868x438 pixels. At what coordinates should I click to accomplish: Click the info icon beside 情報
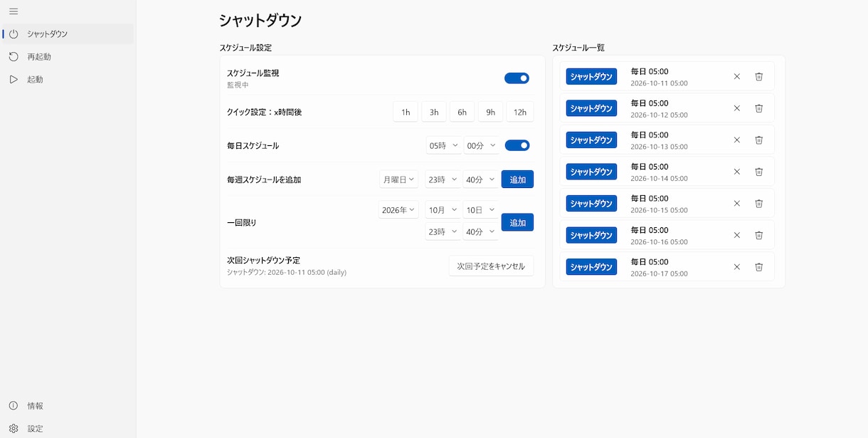(14, 405)
